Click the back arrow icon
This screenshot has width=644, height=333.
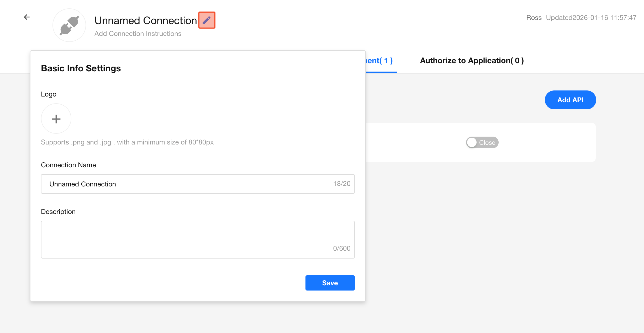pos(27,17)
